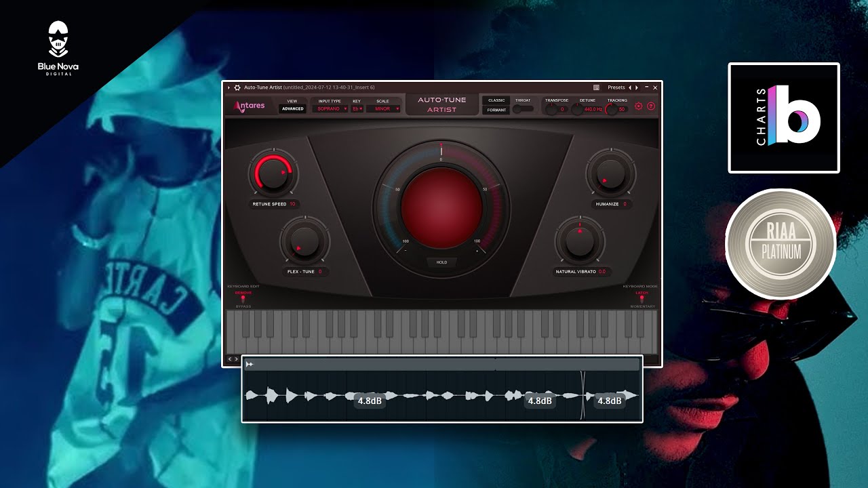Click the last 4.8dB gain label
The width and height of the screenshot is (868, 488).
coord(609,401)
